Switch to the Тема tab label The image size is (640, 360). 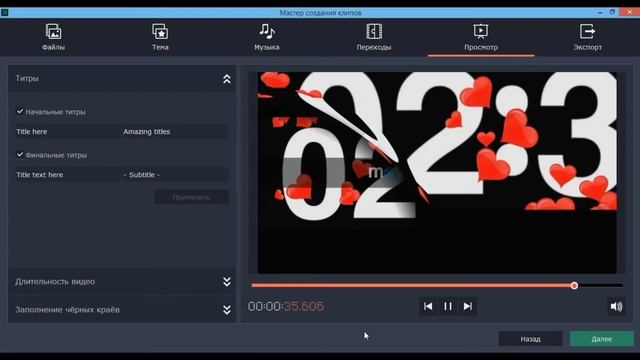(x=160, y=47)
